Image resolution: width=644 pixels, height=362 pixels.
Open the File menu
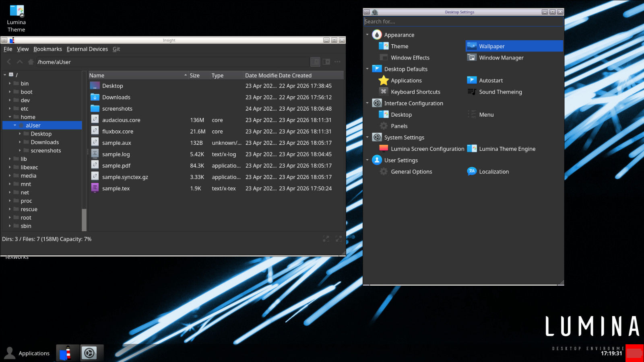point(8,49)
